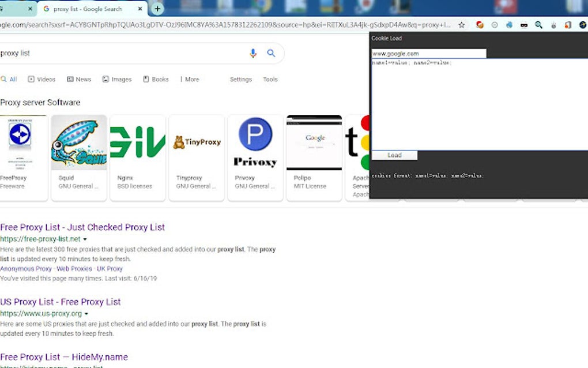Switch to the All results tab
Image resolution: width=588 pixels, height=368 pixels.
coord(9,80)
